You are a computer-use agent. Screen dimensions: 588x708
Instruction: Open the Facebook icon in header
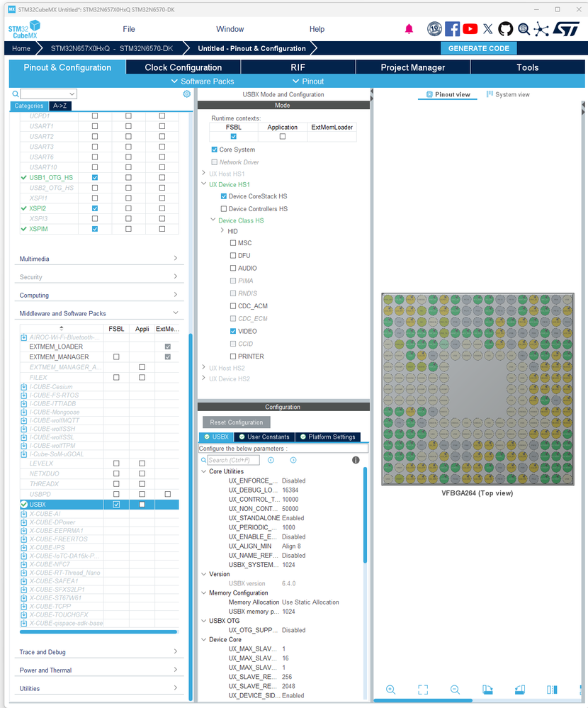point(452,29)
